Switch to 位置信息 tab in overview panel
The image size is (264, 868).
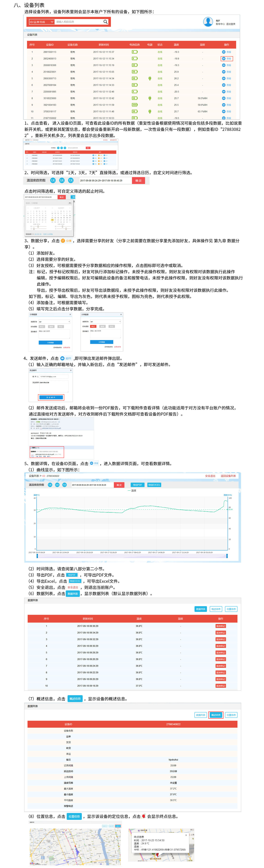coord(231,715)
